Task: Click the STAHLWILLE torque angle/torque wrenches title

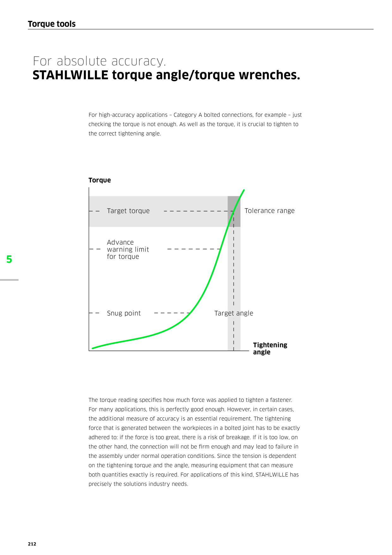Action: pyautogui.click(x=166, y=75)
